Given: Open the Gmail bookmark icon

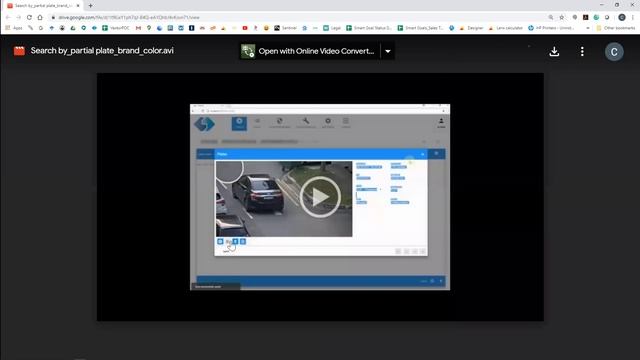Looking at the screenshot, I should click(x=138, y=28).
